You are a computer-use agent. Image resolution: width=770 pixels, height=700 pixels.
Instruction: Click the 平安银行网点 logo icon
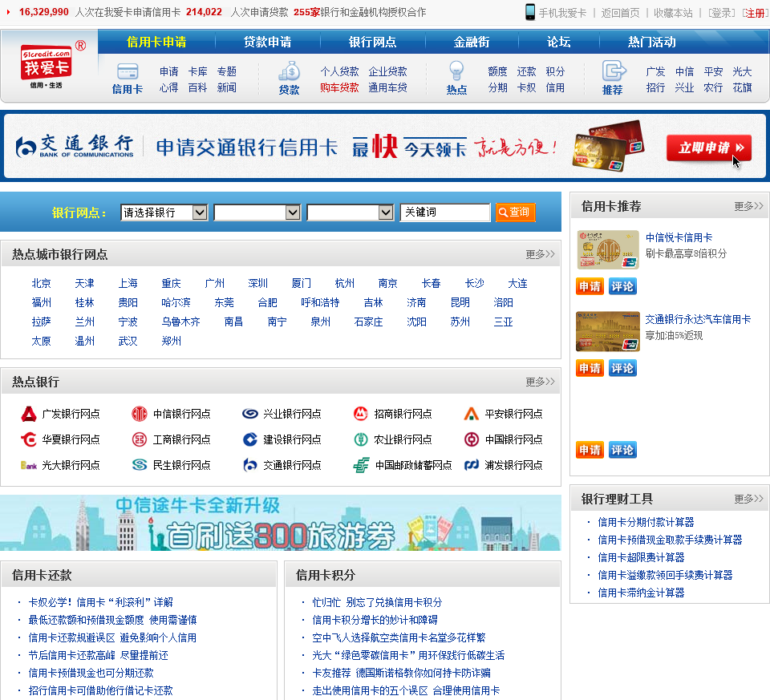coord(472,415)
